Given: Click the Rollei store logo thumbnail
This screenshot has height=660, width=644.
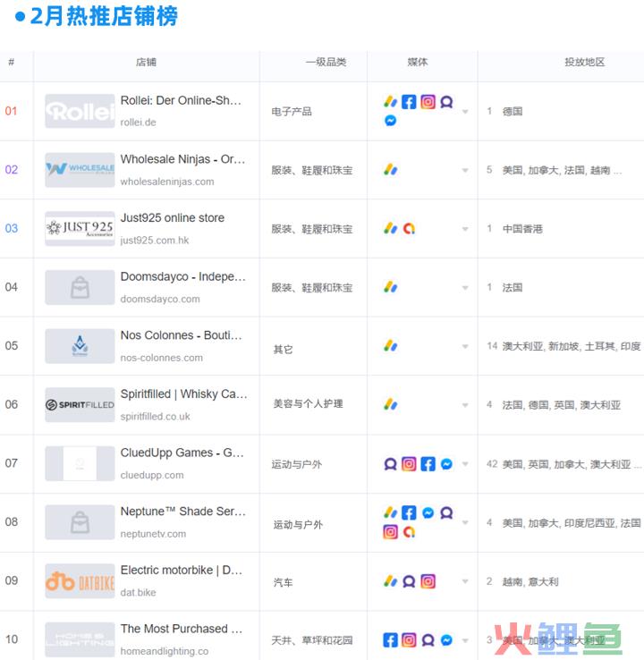Looking at the screenshot, I should pos(80,111).
